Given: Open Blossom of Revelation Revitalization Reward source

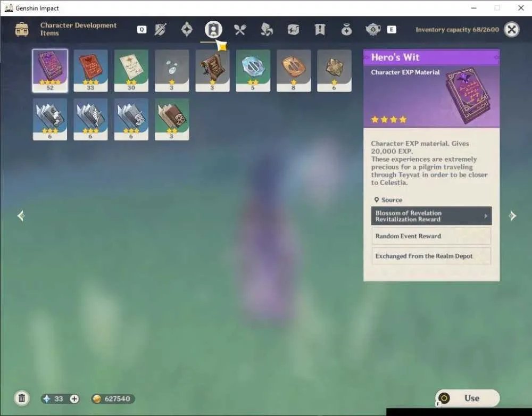Looking at the screenshot, I should 431,216.
